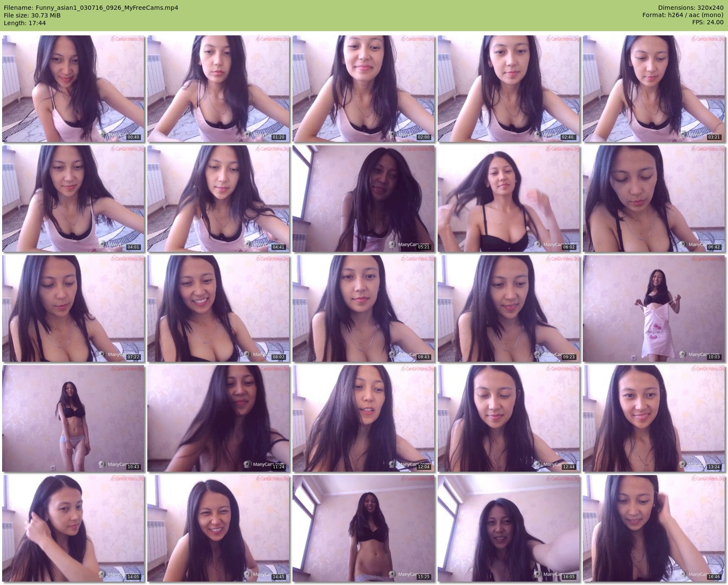Click the Dimensions 320x240 header text
The height and width of the screenshot is (585, 728).
691,8
